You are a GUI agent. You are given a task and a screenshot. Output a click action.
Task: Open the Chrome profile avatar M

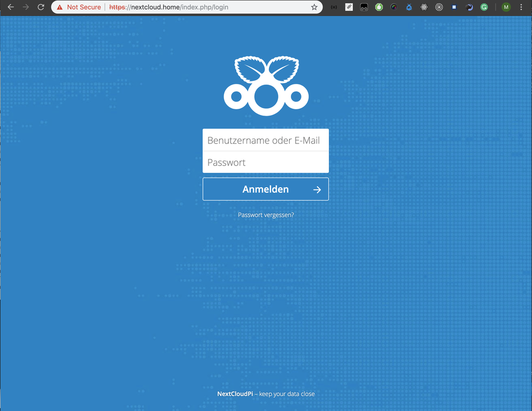pyautogui.click(x=506, y=7)
